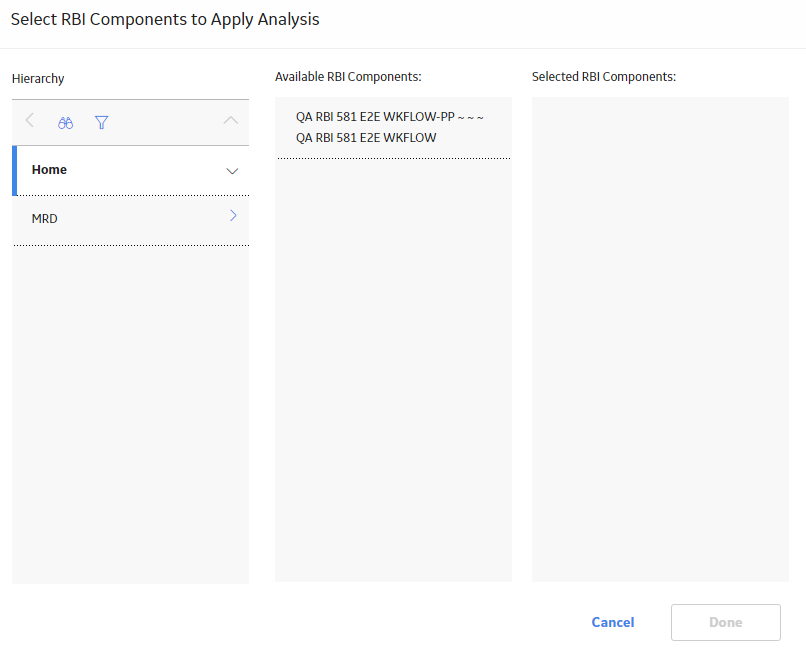Click empty area below MRD in the hierarchy
This screenshot has height=670, width=806.
[x=131, y=414]
